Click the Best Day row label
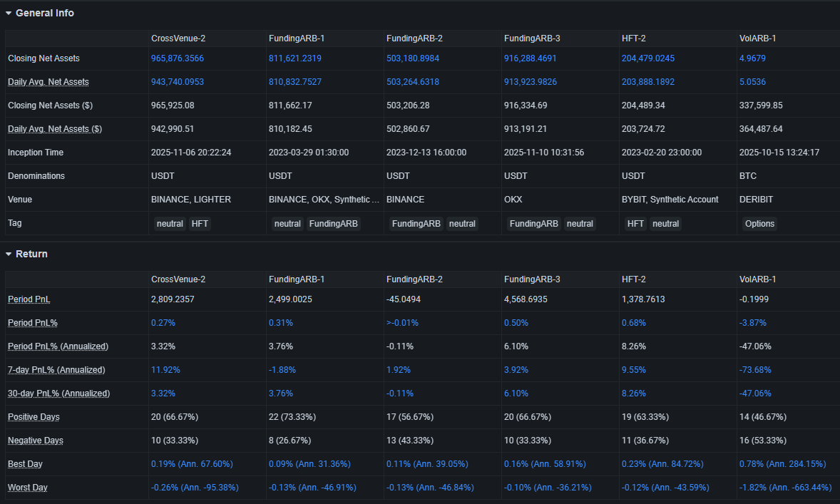The width and height of the screenshot is (840, 504). point(25,464)
